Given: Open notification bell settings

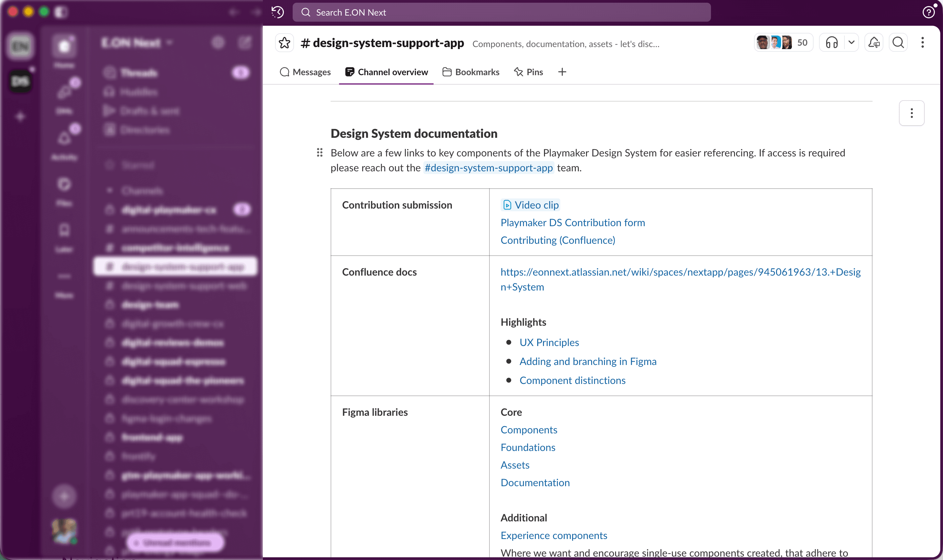Looking at the screenshot, I should point(874,43).
